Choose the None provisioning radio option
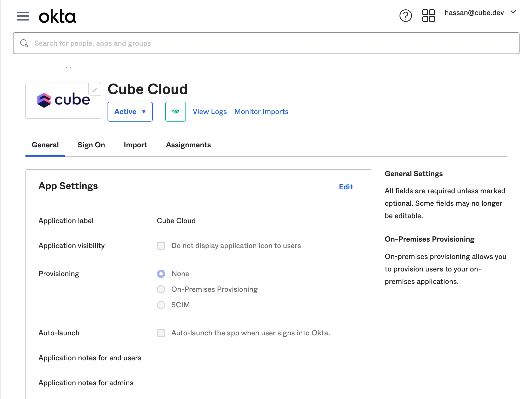Viewport: 532px width, 399px height. click(161, 274)
